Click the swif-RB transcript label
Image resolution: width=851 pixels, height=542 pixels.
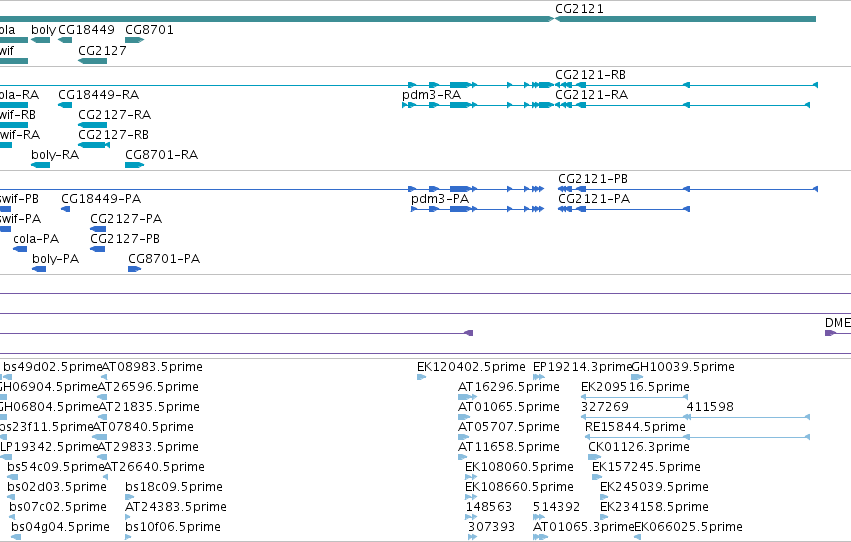[17, 115]
